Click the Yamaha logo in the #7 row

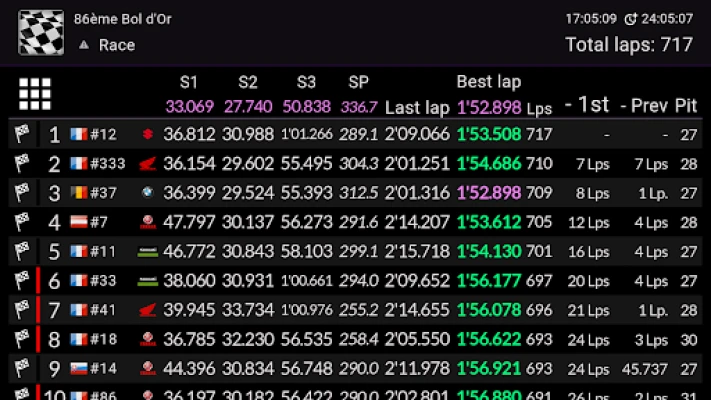[x=147, y=222]
